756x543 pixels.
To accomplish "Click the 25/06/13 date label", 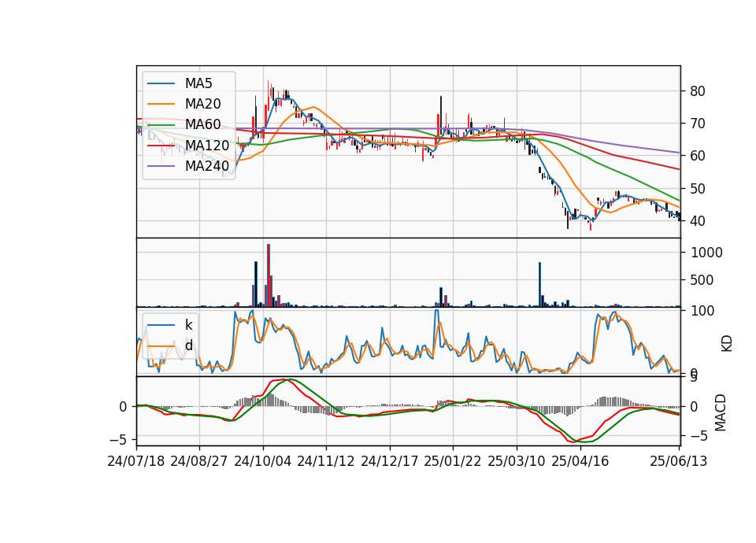I will [x=678, y=461].
